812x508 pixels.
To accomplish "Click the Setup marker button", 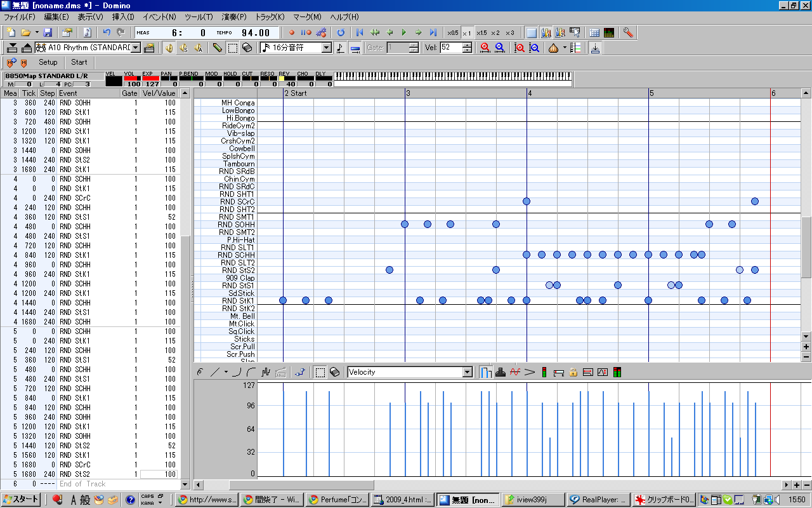I will pyautogui.click(x=48, y=62).
